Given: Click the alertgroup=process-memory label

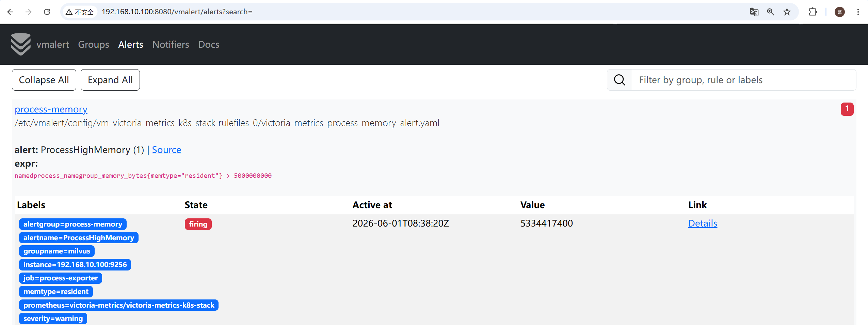Looking at the screenshot, I should [73, 224].
